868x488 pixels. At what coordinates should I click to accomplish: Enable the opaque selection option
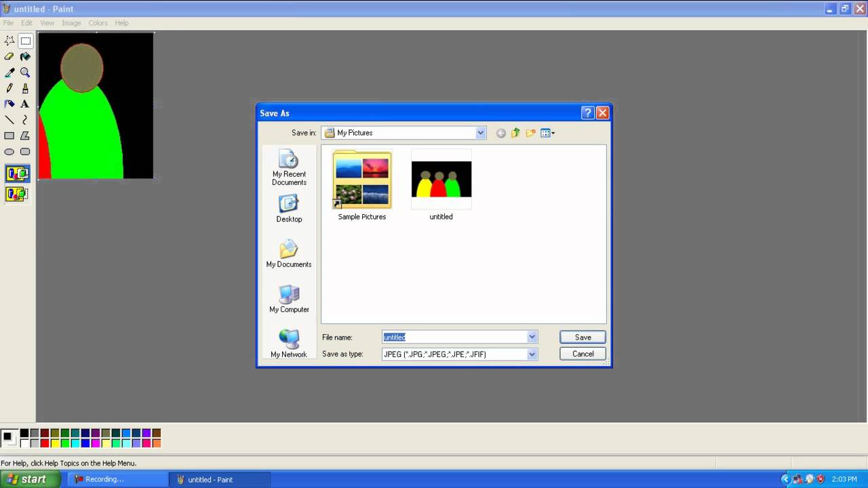[18, 174]
